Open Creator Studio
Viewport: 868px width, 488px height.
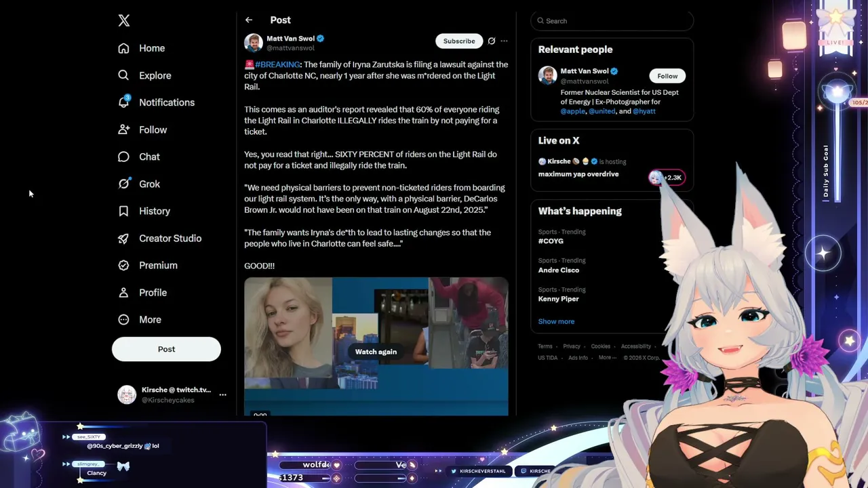[159, 238]
